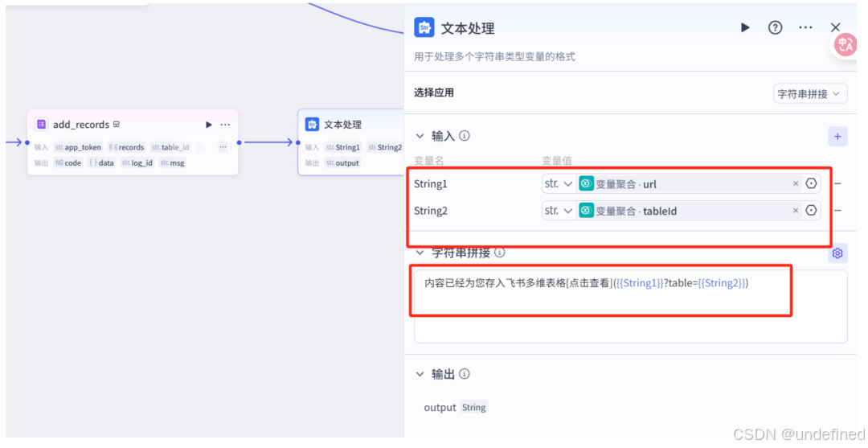
Task: Click the String2 variable name field
Action: 432,211
